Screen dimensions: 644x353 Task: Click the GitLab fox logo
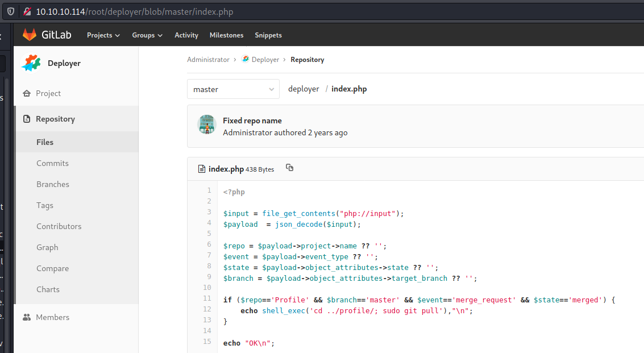tap(29, 35)
